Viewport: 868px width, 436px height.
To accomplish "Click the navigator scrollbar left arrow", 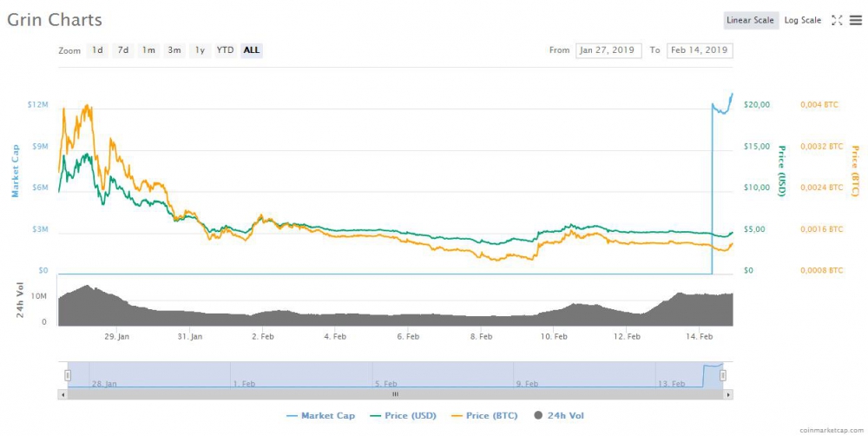I will pos(62,394).
